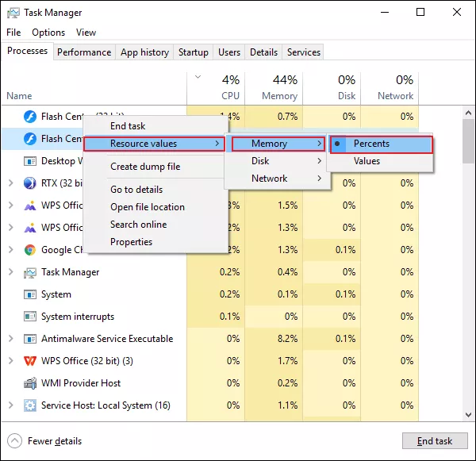Select the System interrupts row
This screenshot has height=461, width=476.
click(210, 317)
